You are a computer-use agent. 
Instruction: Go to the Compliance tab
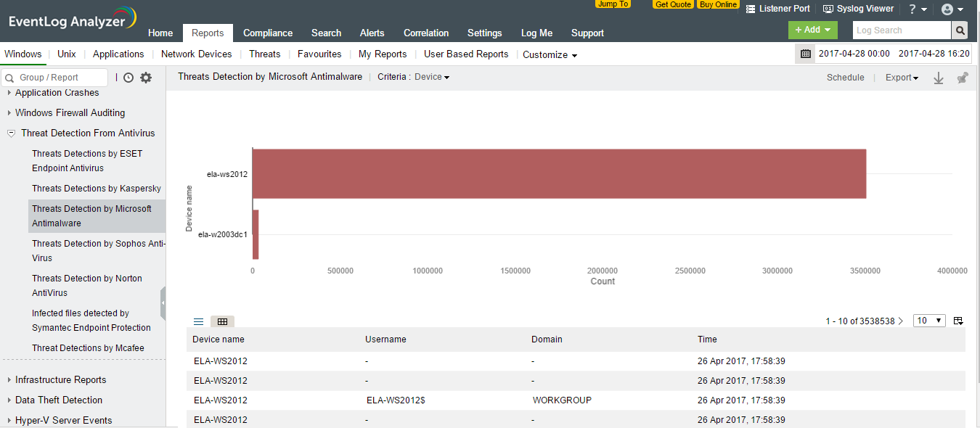pyautogui.click(x=268, y=33)
